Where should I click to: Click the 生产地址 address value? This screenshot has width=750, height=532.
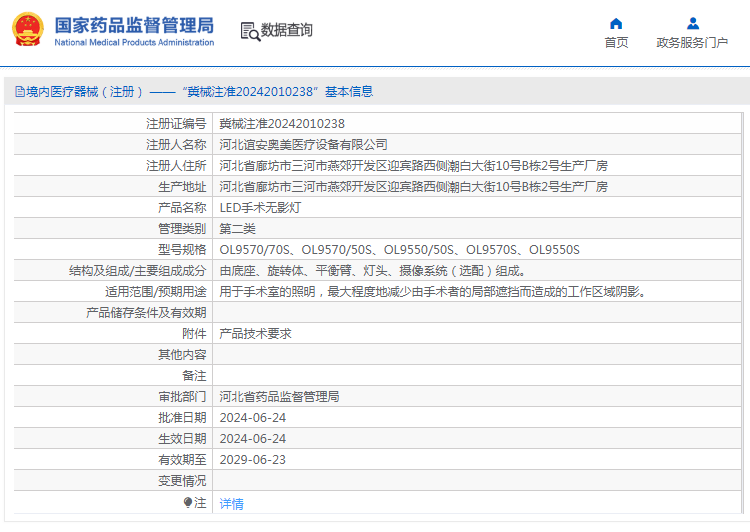point(414,187)
